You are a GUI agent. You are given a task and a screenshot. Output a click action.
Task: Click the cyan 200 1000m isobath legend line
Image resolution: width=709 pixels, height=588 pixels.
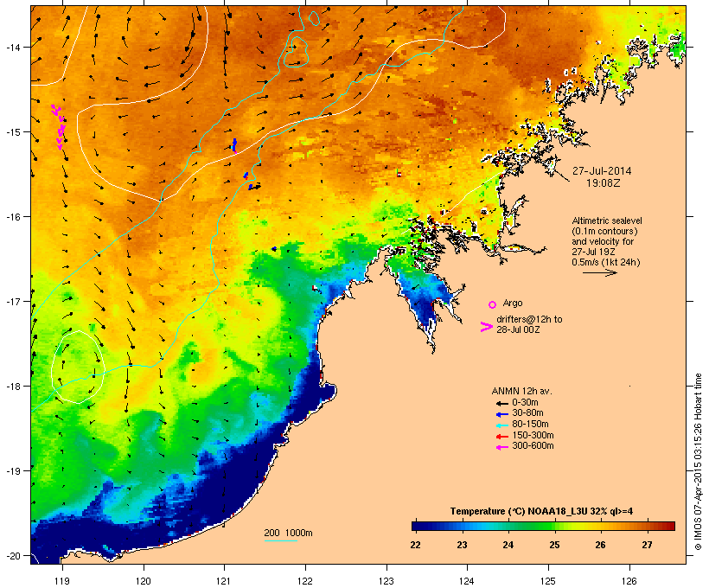point(280,540)
